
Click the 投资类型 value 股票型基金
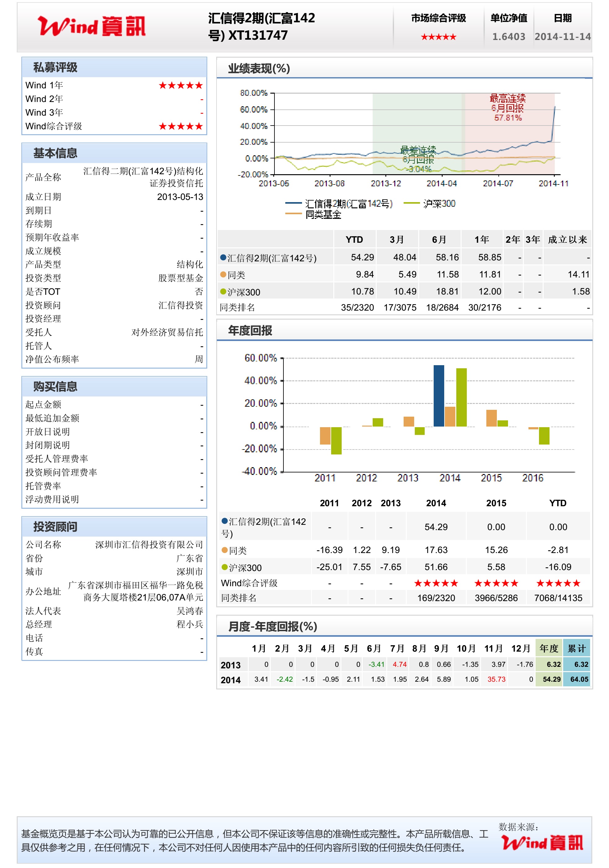181,278
